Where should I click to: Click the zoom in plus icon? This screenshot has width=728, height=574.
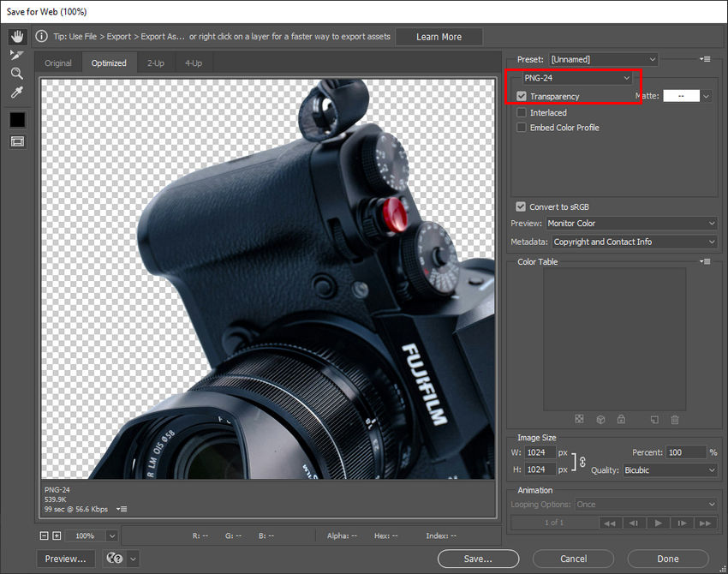coord(57,536)
